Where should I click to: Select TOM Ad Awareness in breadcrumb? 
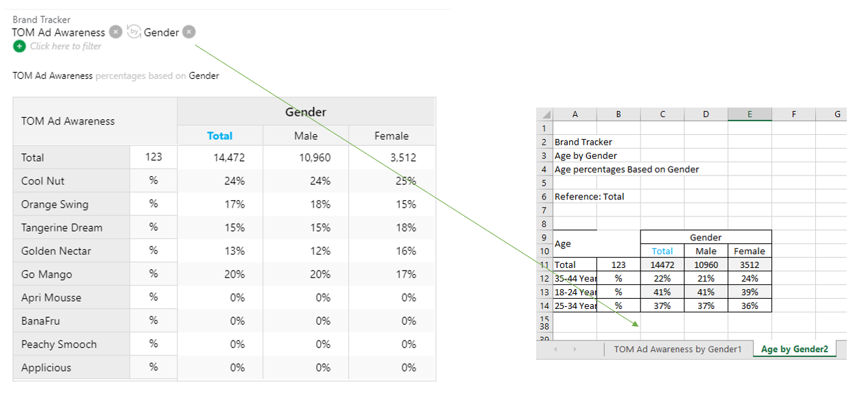point(59,32)
